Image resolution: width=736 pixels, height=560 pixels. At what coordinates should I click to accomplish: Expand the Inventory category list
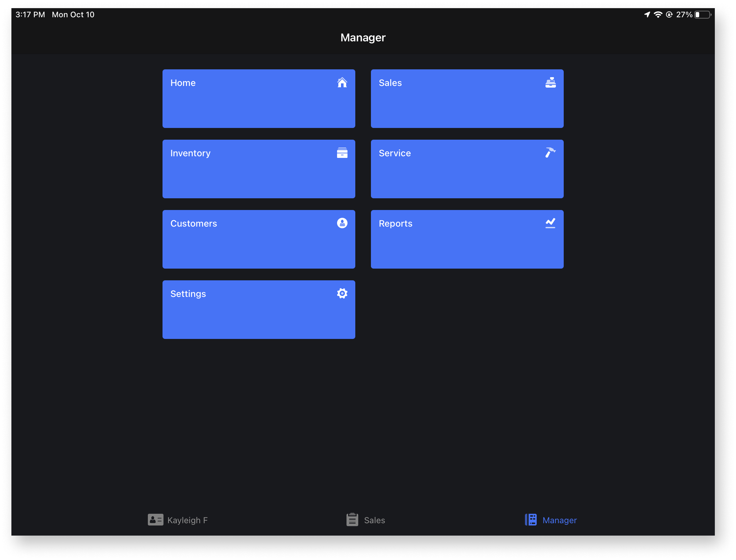(259, 169)
